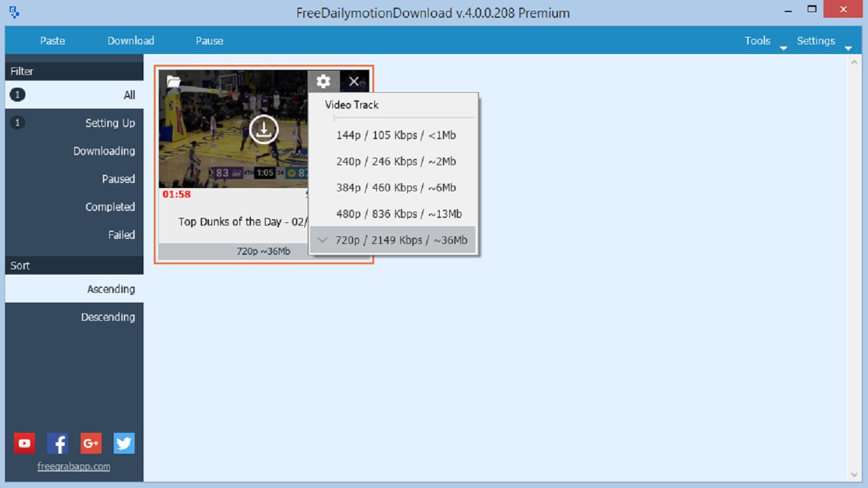The width and height of the screenshot is (868, 488).
Task: Click the gear settings icon on the video card
Action: click(323, 81)
